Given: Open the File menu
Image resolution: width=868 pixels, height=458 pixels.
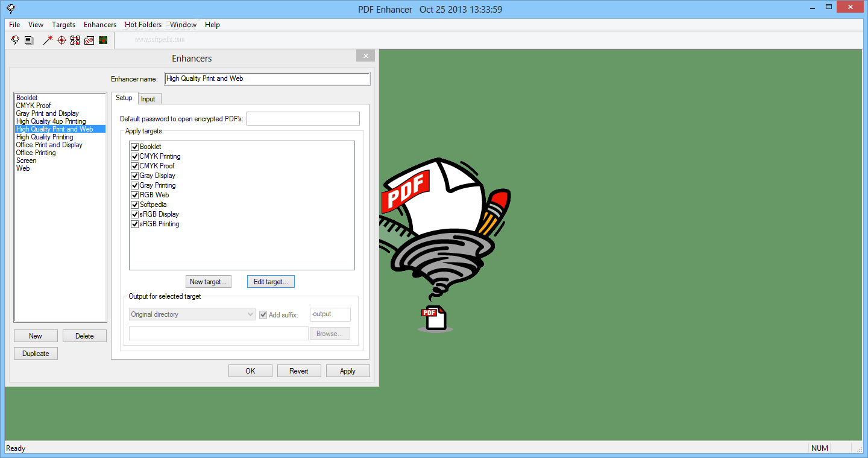Looking at the screenshot, I should pyautogui.click(x=14, y=25).
